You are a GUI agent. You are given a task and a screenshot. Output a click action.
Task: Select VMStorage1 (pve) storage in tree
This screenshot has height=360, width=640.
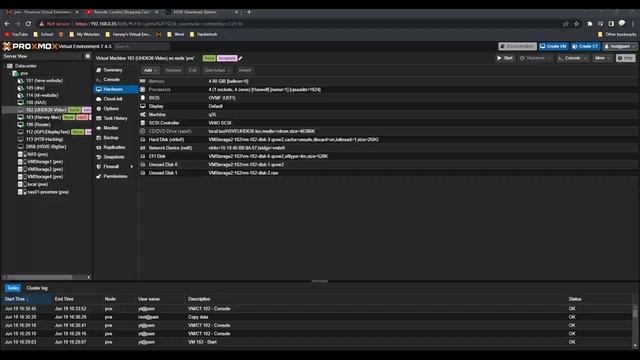pyautogui.click(x=45, y=162)
